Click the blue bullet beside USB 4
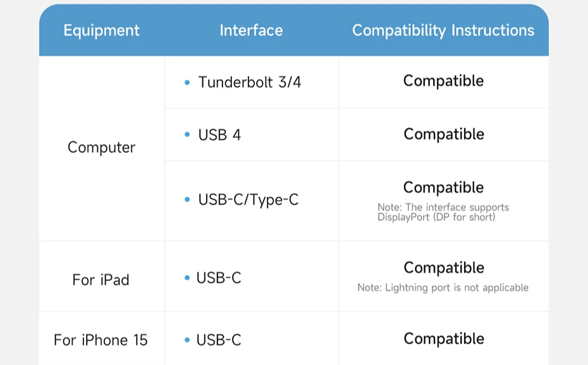Screen dimensions: 588x365 [187, 135]
